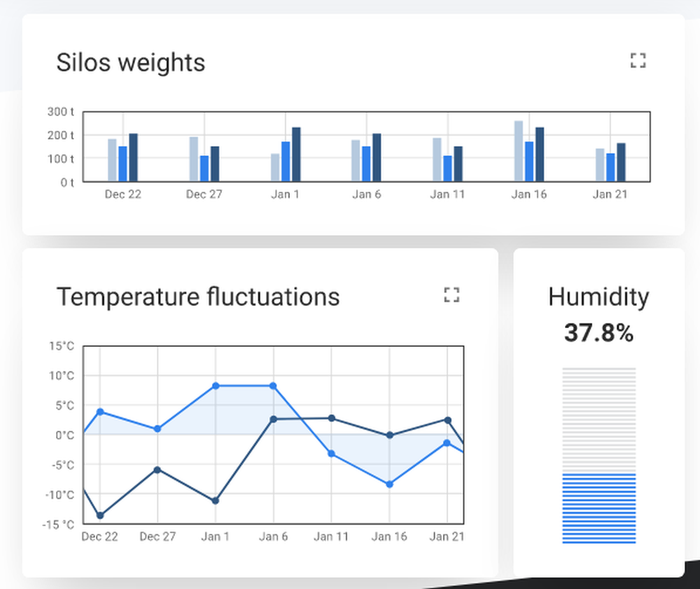Click the Silos weights title
The image size is (700, 589).
pyautogui.click(x=131, y=62)
